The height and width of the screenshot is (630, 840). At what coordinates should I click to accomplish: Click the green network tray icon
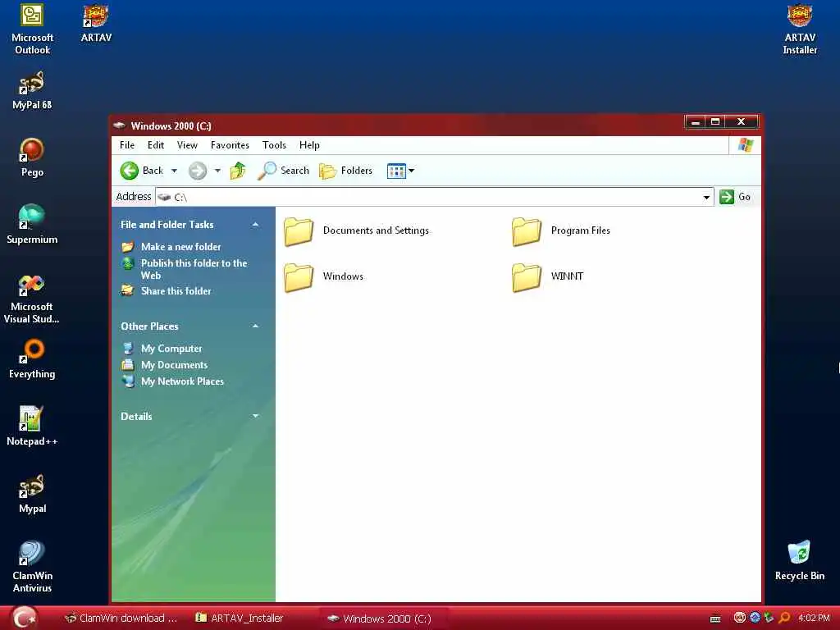point(769,618)
